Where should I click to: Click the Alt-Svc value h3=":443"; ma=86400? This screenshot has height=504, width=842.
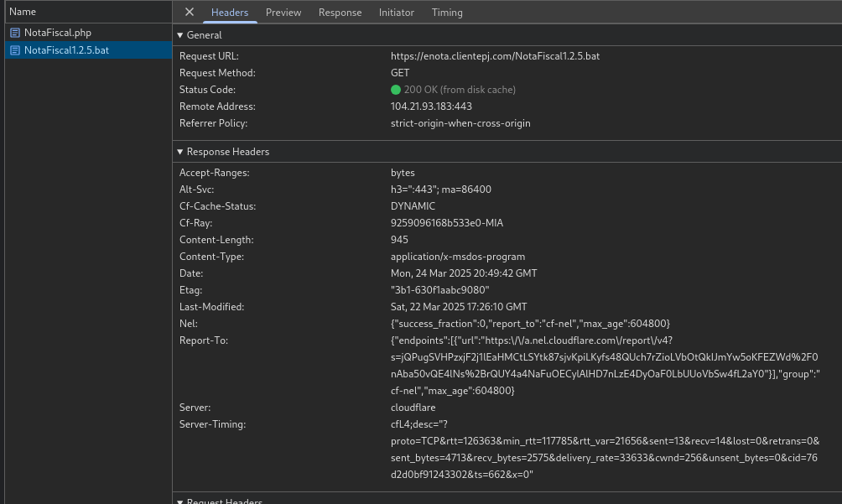[441, 190]
